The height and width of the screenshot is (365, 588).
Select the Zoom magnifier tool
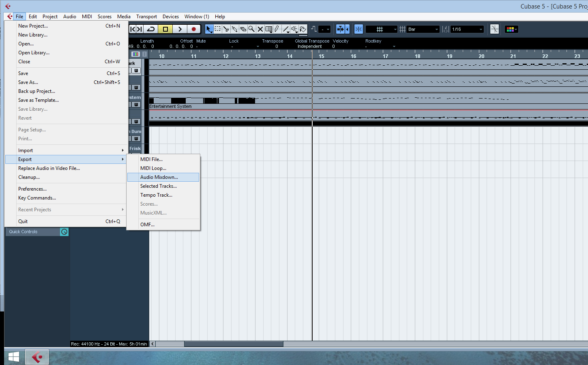tap(251, 29)
